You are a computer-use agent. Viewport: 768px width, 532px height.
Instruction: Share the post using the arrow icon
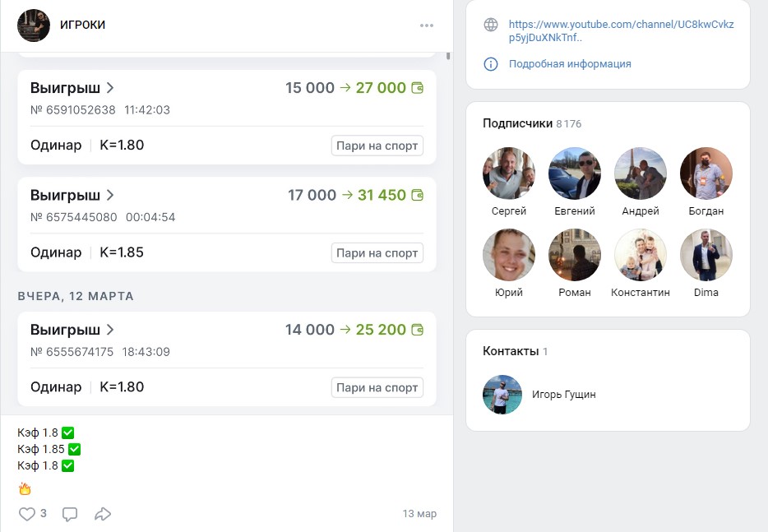coord(103,514)
